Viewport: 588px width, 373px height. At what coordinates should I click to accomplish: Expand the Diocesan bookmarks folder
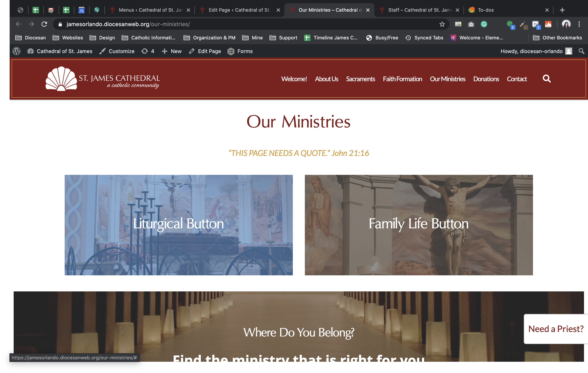click(x=31, y=38)
